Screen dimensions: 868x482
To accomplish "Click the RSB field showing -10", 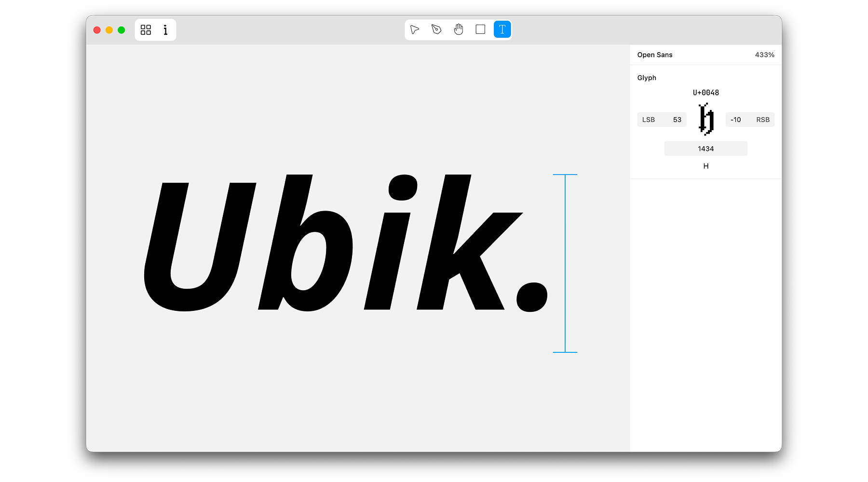I will click(x=750, y=120).
